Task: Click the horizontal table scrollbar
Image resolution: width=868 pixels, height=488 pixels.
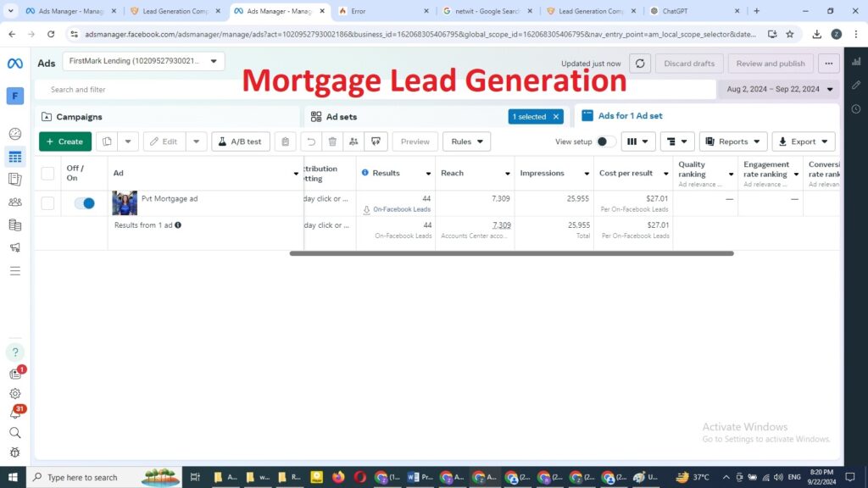Action: click(511, 253)
